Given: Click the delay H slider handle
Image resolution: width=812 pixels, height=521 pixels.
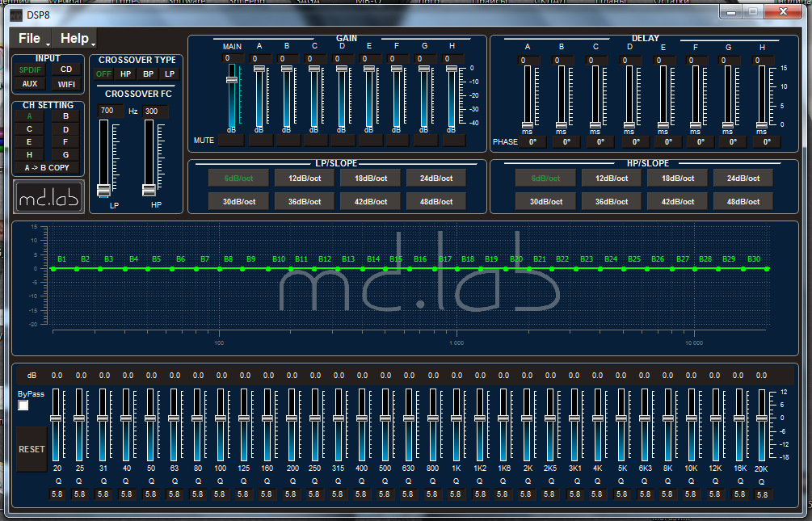Looking at the screenshot, I should (762, 125).
